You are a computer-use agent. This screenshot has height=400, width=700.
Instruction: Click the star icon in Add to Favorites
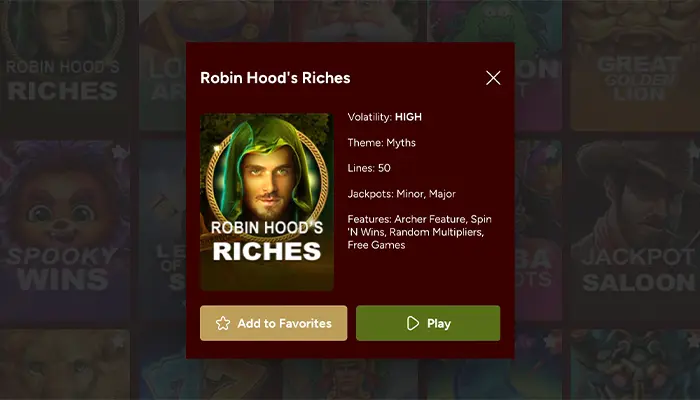(223, 323)
